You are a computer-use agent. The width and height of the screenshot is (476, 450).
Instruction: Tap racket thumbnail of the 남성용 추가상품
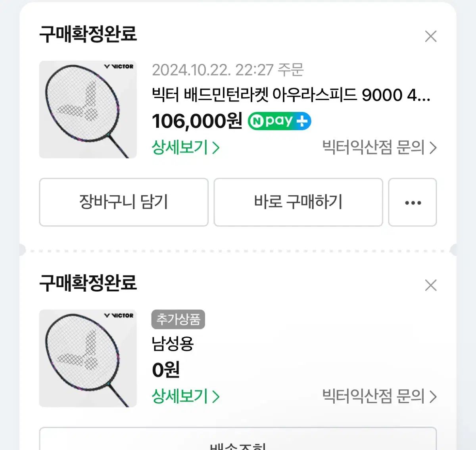pos(88,358)
